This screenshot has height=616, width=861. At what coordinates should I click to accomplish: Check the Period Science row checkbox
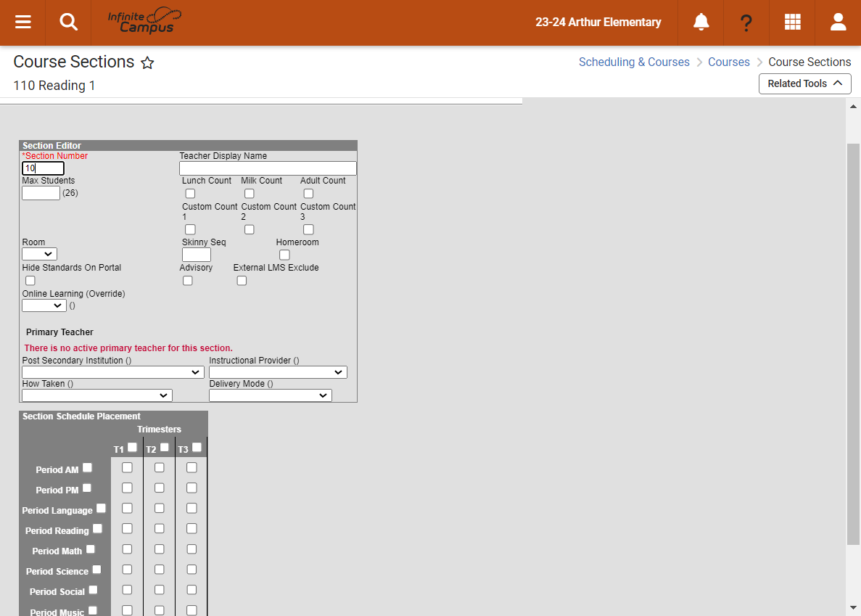point(96,570)
